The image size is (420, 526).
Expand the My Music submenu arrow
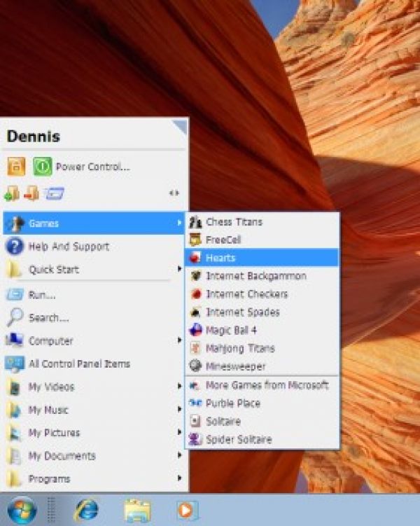point(179,409)
